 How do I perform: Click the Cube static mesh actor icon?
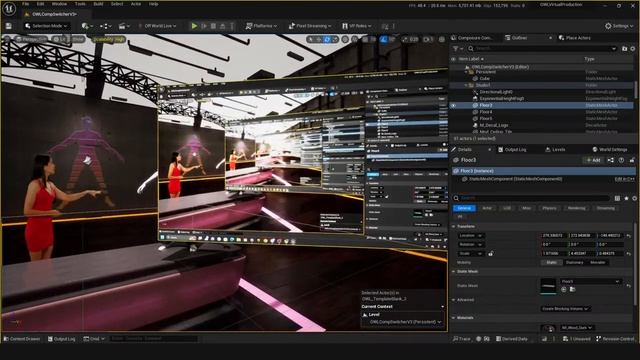tap(475, 78)
